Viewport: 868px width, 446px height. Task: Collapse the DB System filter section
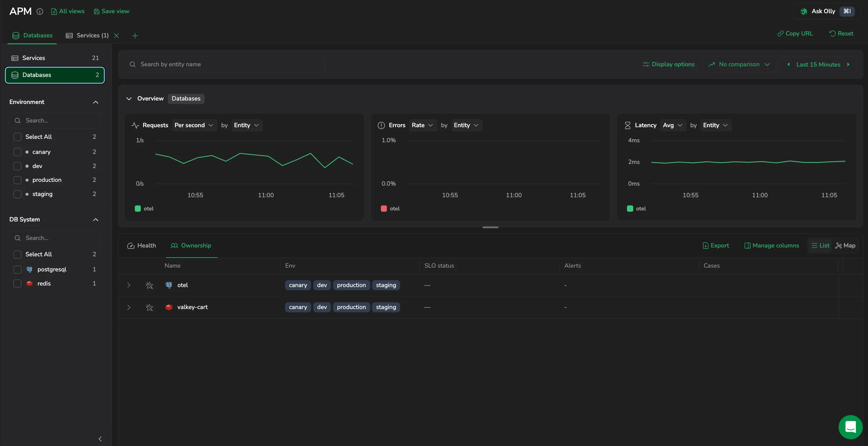point(96,220)
